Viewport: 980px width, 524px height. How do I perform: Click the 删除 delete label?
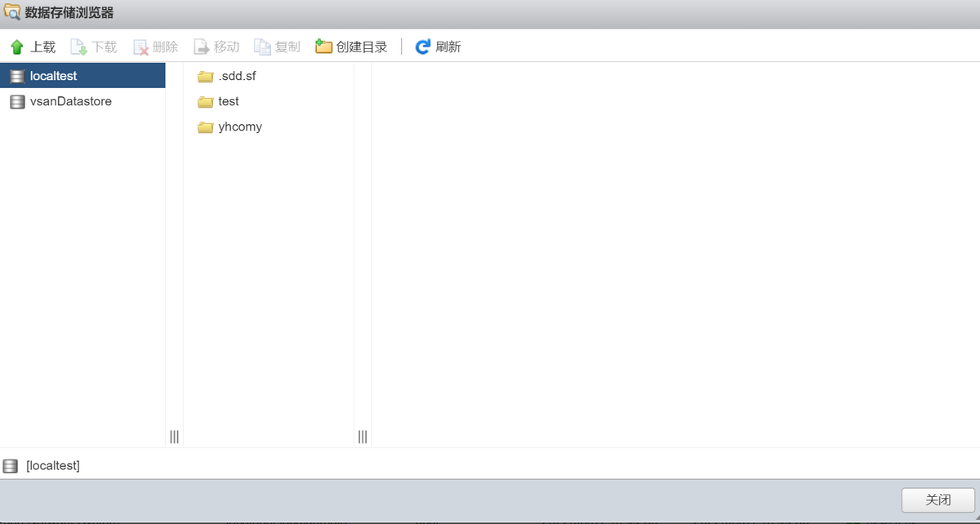point(166,47)
